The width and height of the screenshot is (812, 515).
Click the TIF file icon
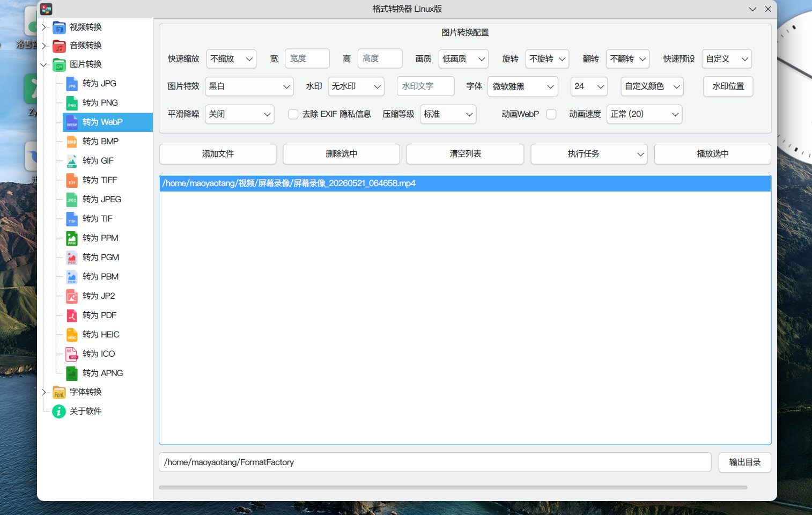point(72,219)
